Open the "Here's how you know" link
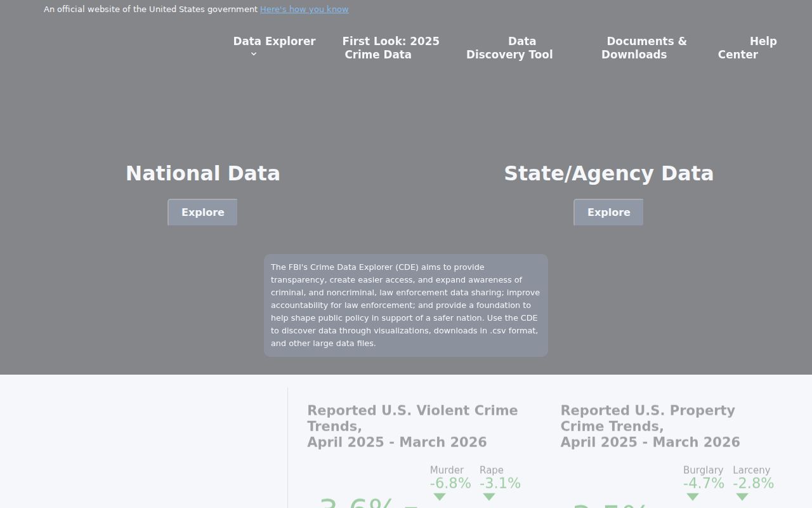 (304, 9)
